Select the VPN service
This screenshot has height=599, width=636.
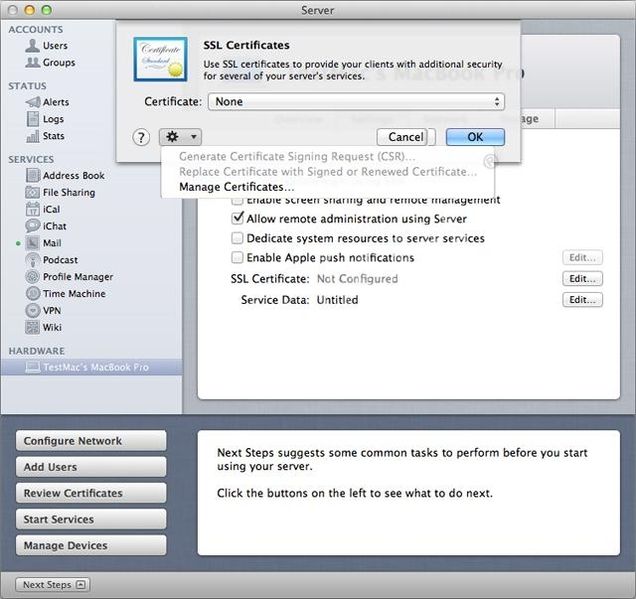[43, 311]
